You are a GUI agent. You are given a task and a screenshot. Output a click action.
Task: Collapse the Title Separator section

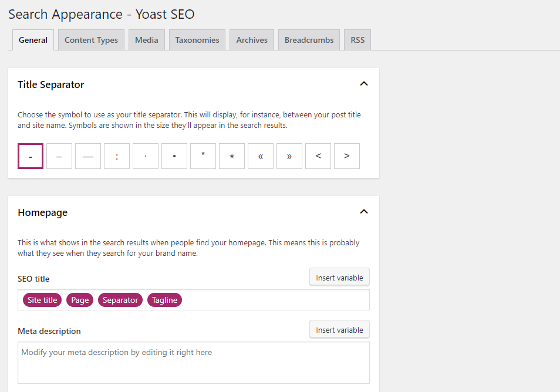pos(364,84)
